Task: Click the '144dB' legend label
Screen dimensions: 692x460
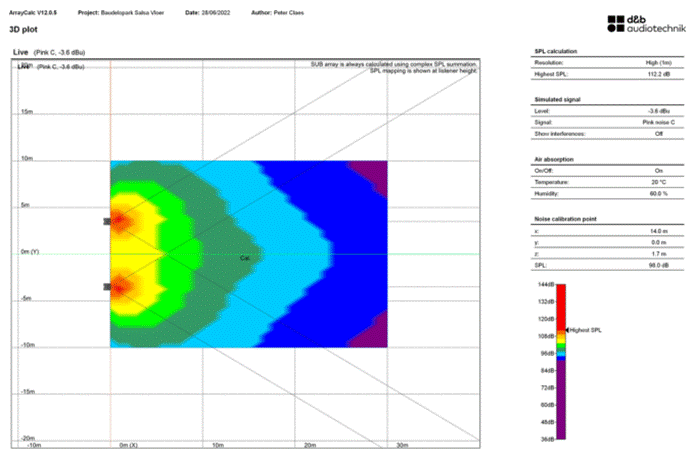Action: (546, 285)
